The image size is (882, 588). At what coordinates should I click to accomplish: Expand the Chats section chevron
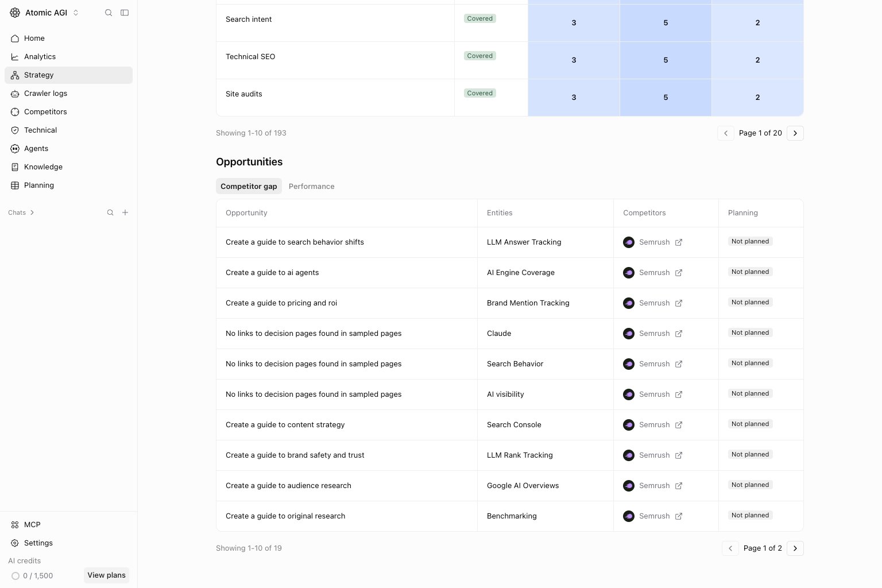(32, 212)
